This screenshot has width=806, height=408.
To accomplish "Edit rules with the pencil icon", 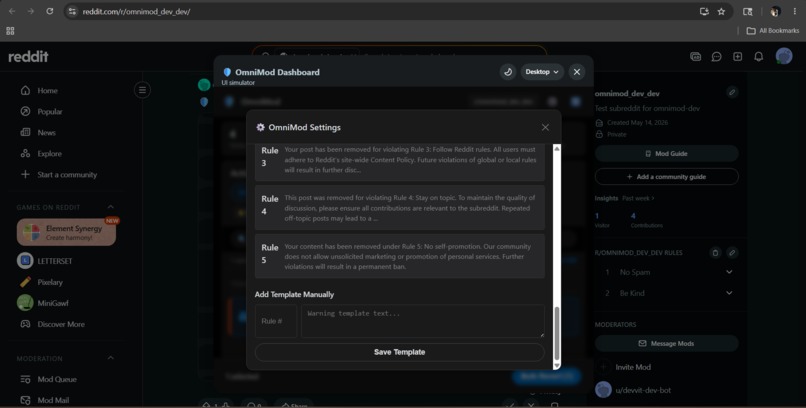I will [732, 252].
